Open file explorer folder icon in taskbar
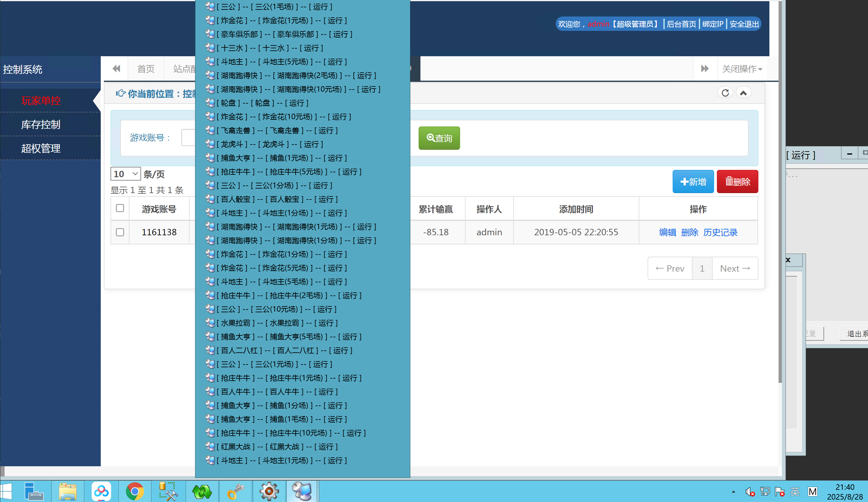The height and width of the screenshot is (502, 868). pyautogui.click(x=67, y=491)
